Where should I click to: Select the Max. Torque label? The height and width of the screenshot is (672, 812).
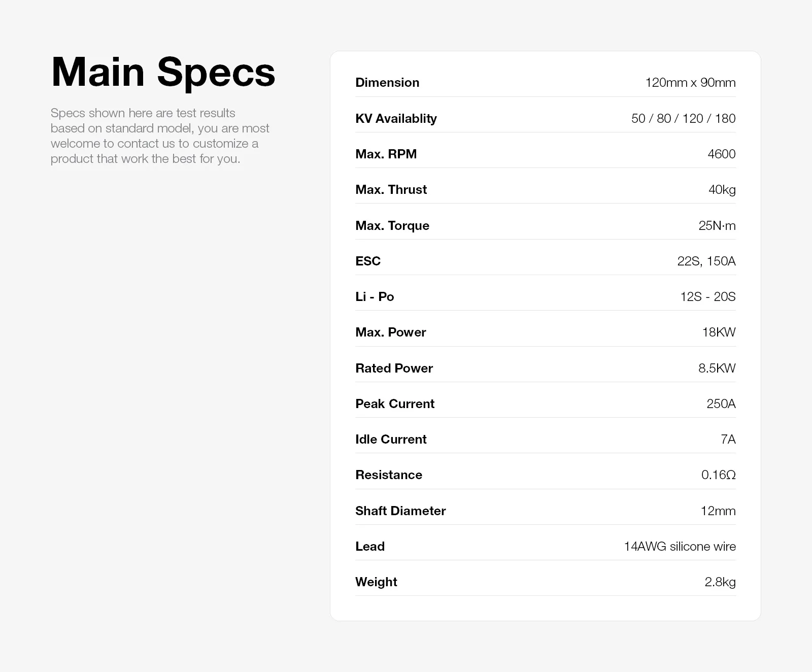click(392, 225)
